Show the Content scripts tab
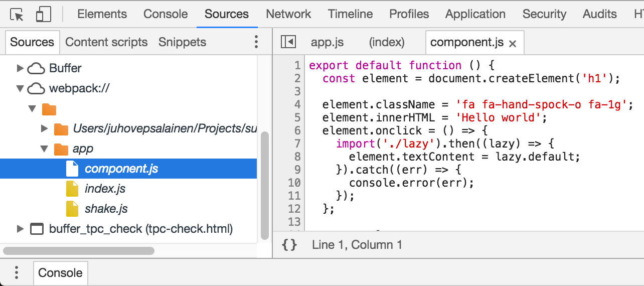644x286 pixels. (106, 42)
